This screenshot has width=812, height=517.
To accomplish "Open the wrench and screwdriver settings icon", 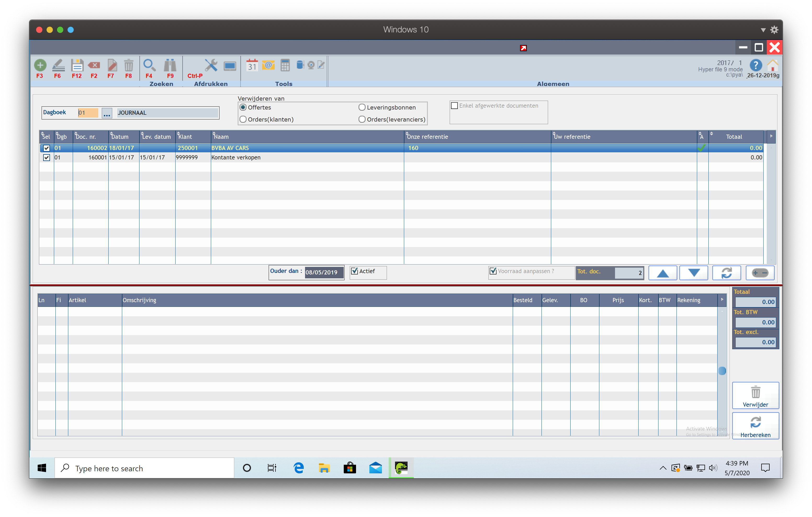I will [211, 65].
